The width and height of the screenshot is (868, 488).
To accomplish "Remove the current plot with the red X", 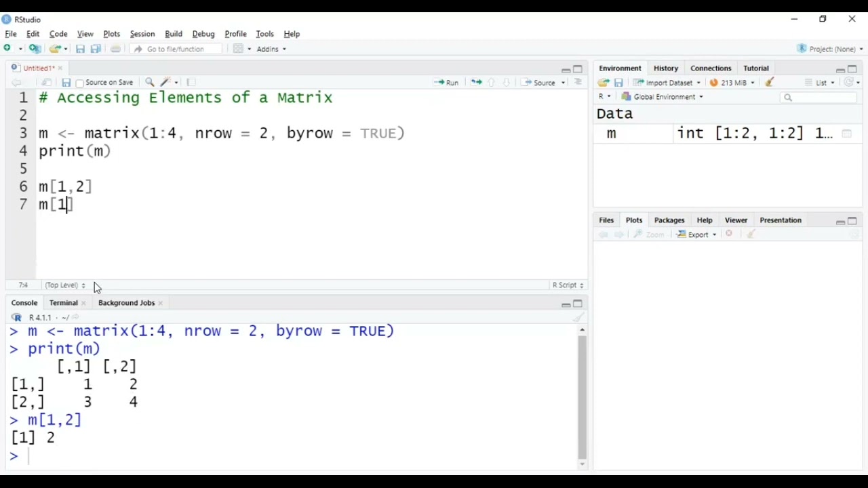I will click(730, 235).
